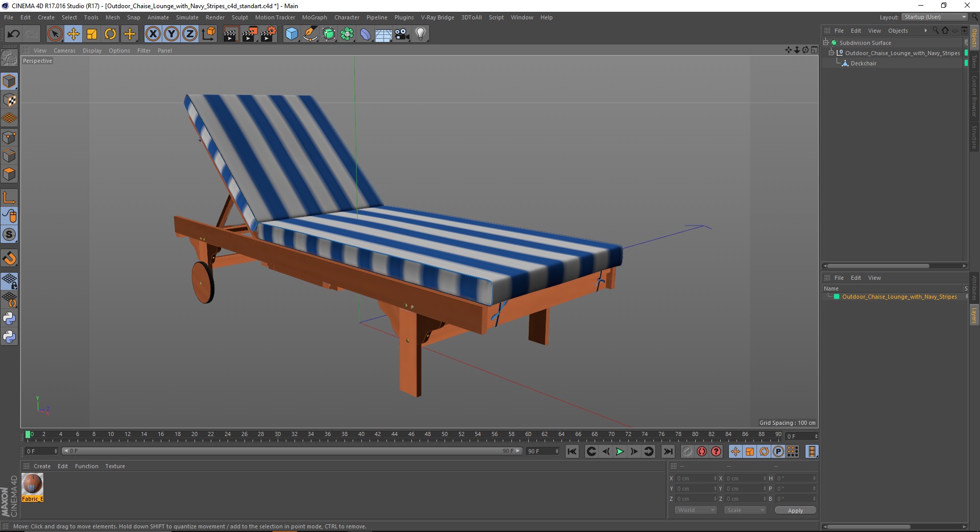
Task: Click the layer's cyan color swatch
Action: tap(837, 297)
